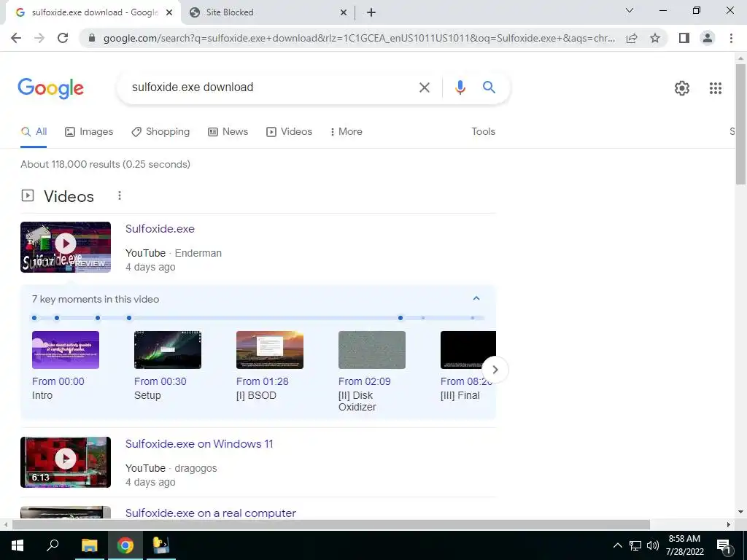Open the Chrome side panel icon
This screenshot has width=747, height=560.
pos(684,38)
